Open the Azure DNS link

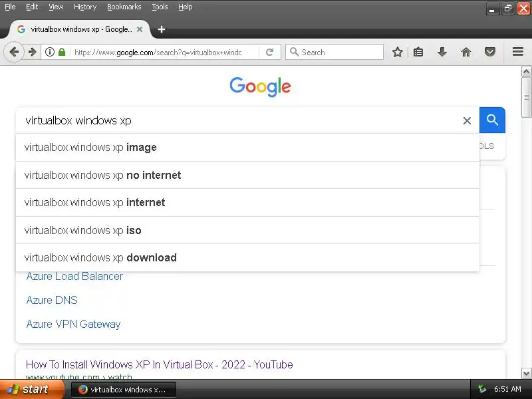(x=52, y=301)
